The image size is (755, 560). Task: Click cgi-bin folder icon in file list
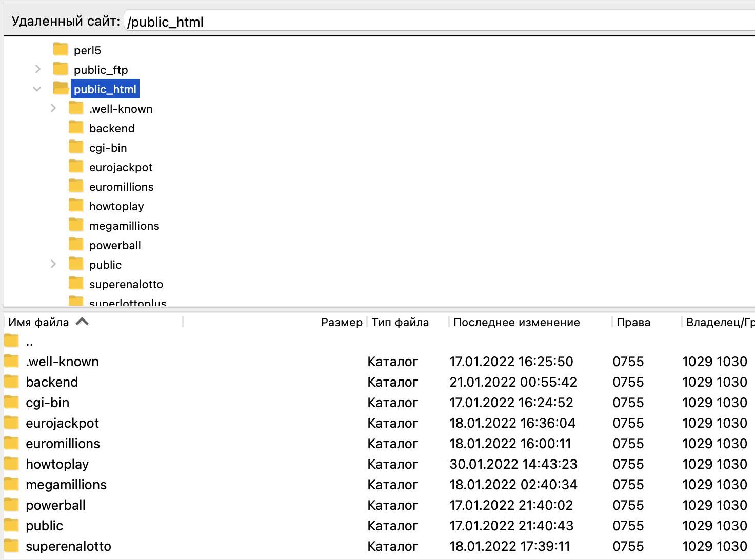(11, 402)
